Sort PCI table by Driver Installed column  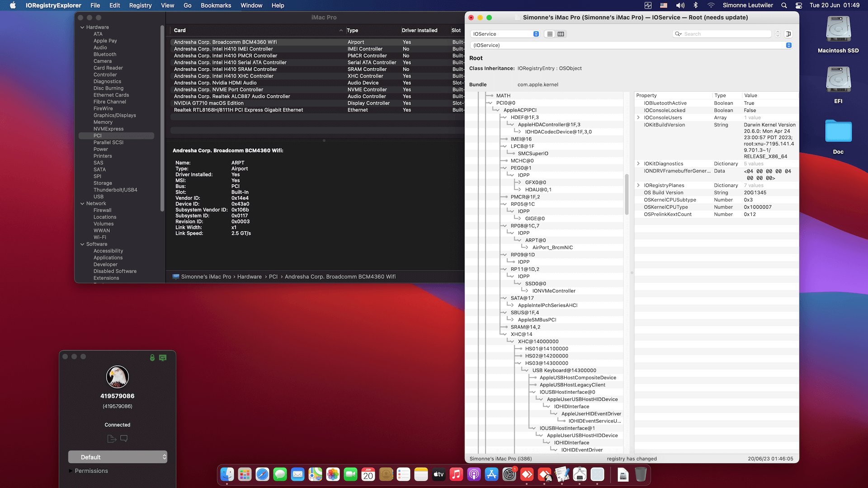click(x=420, y=30)
